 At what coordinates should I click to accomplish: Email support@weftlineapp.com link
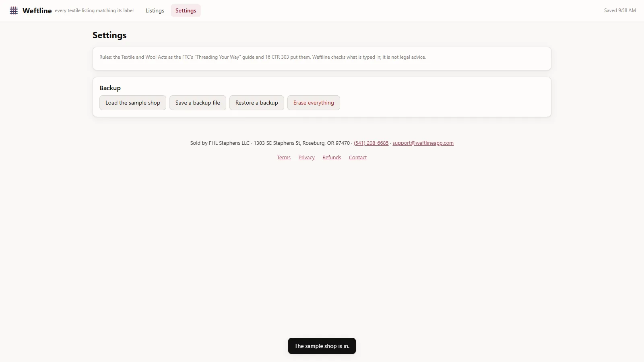(x=423, y=143)
